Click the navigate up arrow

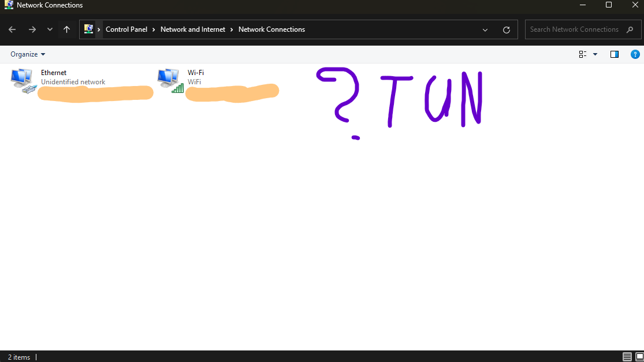tap(67, 29)
